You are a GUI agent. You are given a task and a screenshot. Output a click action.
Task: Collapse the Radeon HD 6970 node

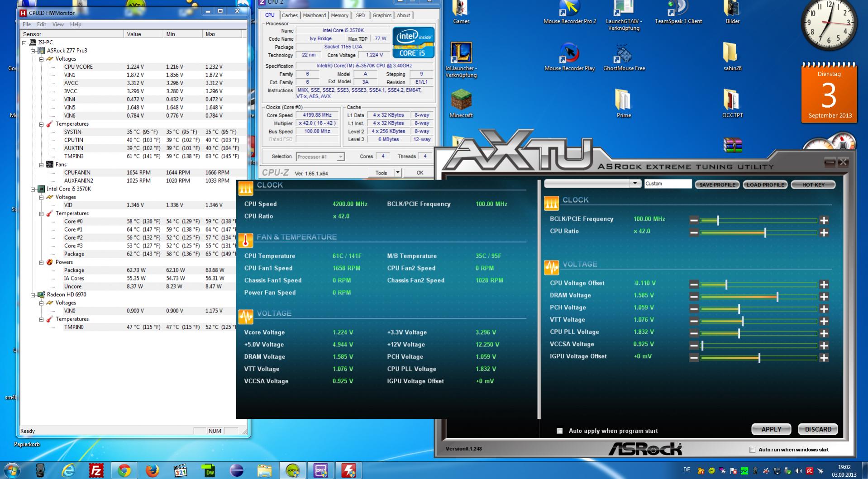click(x=33, y=295)
